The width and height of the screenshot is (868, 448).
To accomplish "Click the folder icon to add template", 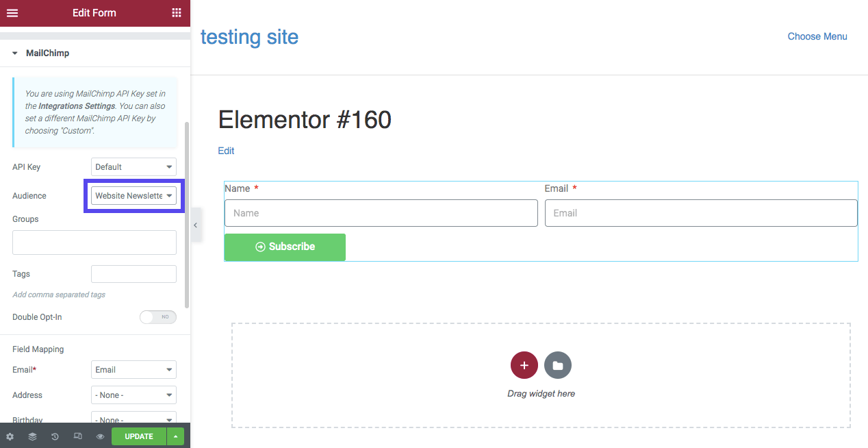I will pyautogui.click(x=557, y=365).
